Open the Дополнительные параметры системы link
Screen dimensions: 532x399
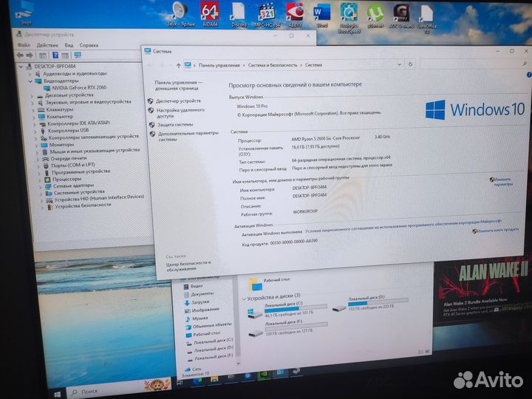(188, 136)
